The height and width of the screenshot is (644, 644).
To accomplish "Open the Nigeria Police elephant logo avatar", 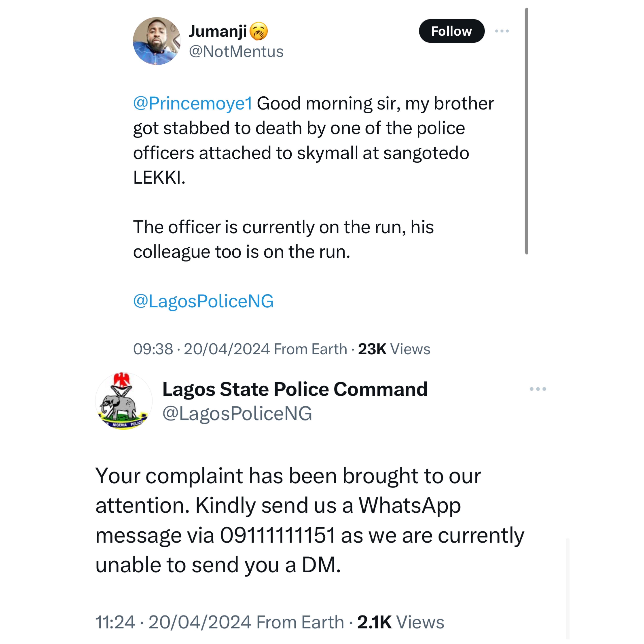I will coord(124,401).
